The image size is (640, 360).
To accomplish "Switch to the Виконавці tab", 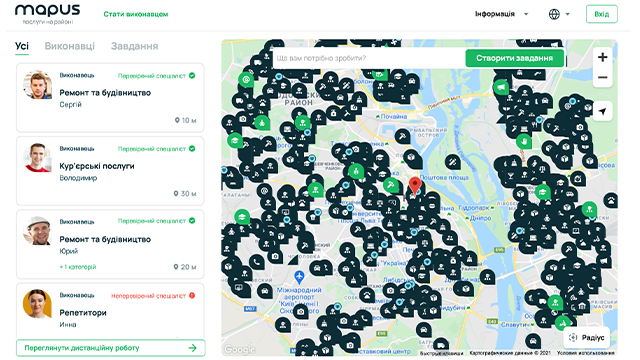I will (x=69, y=46).
